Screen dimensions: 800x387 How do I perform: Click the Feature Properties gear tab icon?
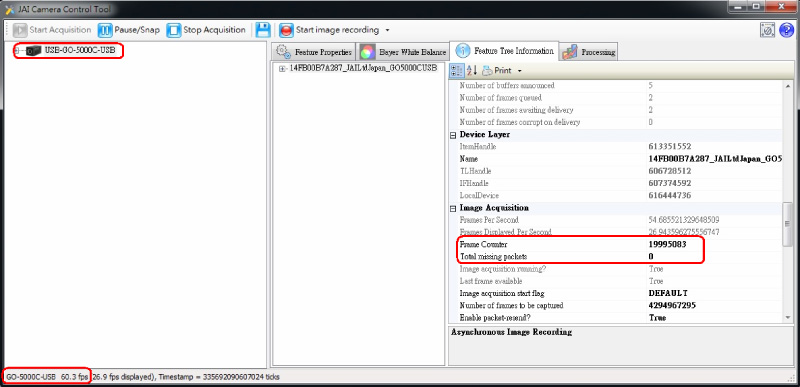click(x=283, y=51)
